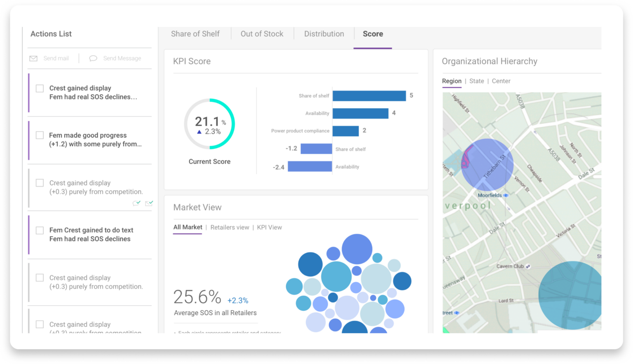Viewport: 633px width, 364px height.
Task: Click the Cavern Club marker on map
Action: click(x=528, y=266)
